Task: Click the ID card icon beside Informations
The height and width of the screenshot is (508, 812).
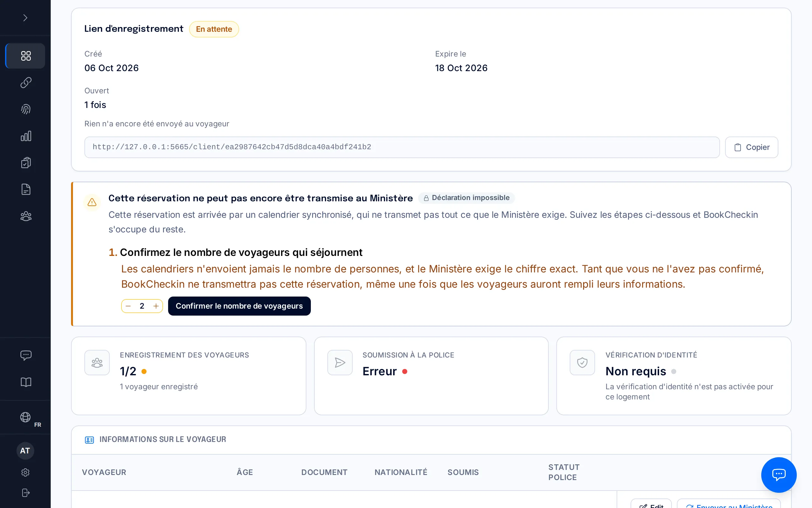Action: (89, 440)
